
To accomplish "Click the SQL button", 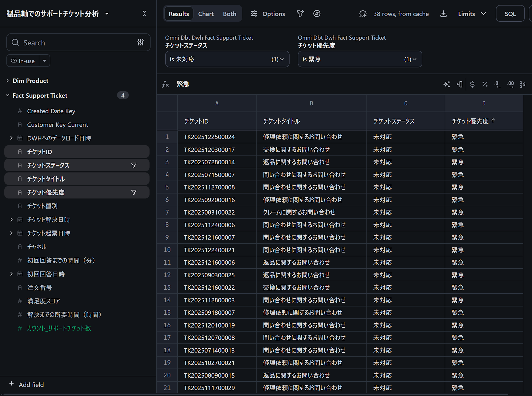I will tap(510, 14).
